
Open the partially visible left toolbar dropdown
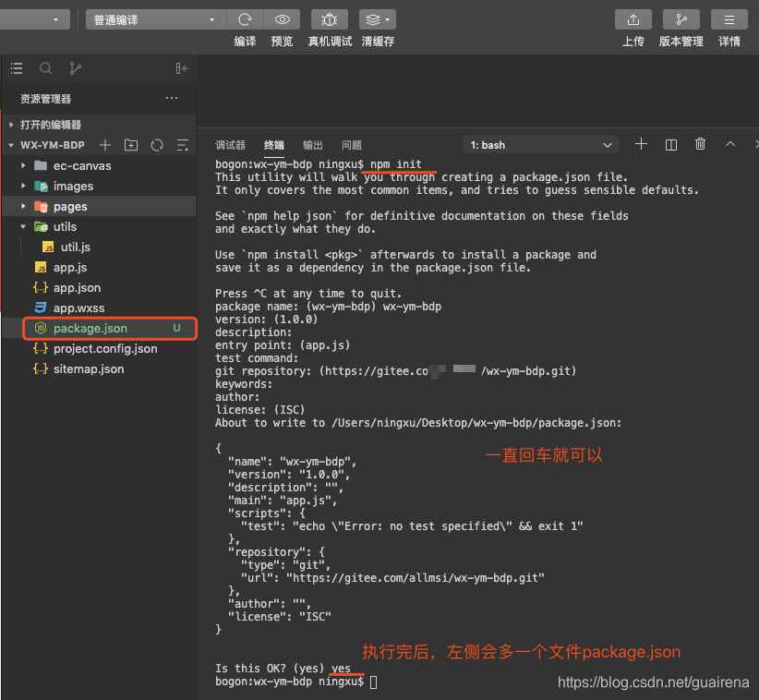35,19
